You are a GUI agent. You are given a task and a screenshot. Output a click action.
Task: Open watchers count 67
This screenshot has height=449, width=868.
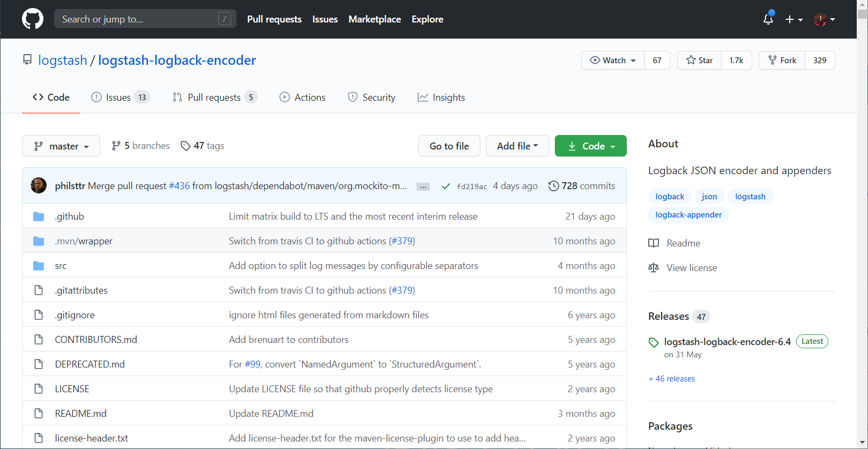(x=657, y=60)
